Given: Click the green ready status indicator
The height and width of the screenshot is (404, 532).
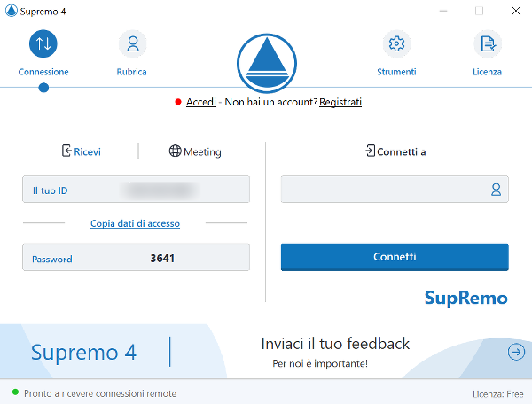Looking at the screenshot, I should click(15, 392).
